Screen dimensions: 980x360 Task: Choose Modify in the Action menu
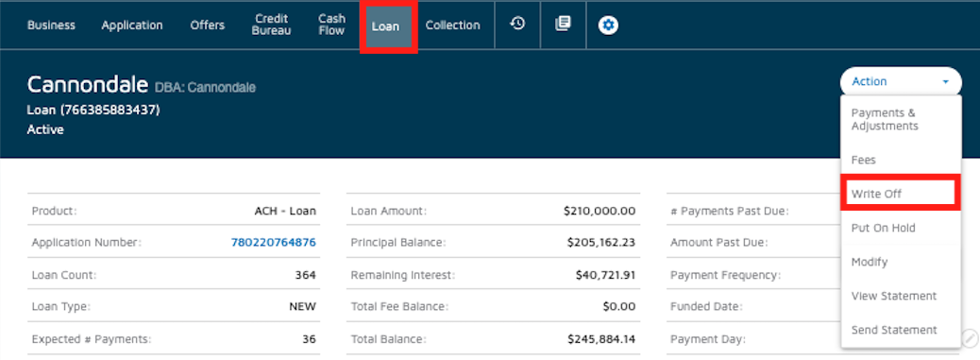(x=901, y=262)
